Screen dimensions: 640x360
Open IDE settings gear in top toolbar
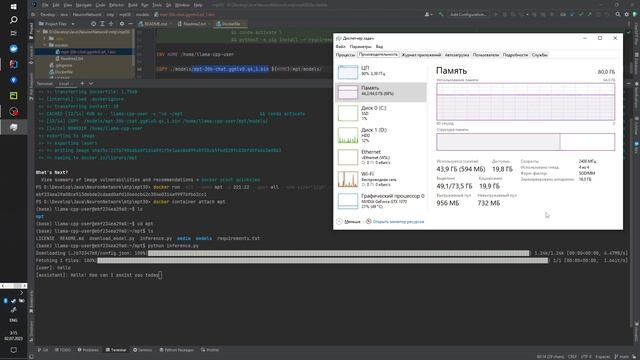627,14
